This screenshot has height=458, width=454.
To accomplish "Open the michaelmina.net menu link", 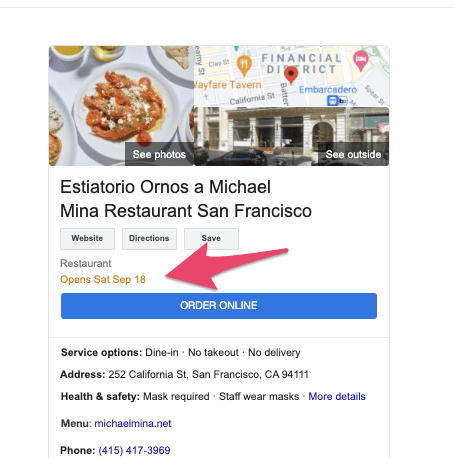I will (x=133, y=423).
